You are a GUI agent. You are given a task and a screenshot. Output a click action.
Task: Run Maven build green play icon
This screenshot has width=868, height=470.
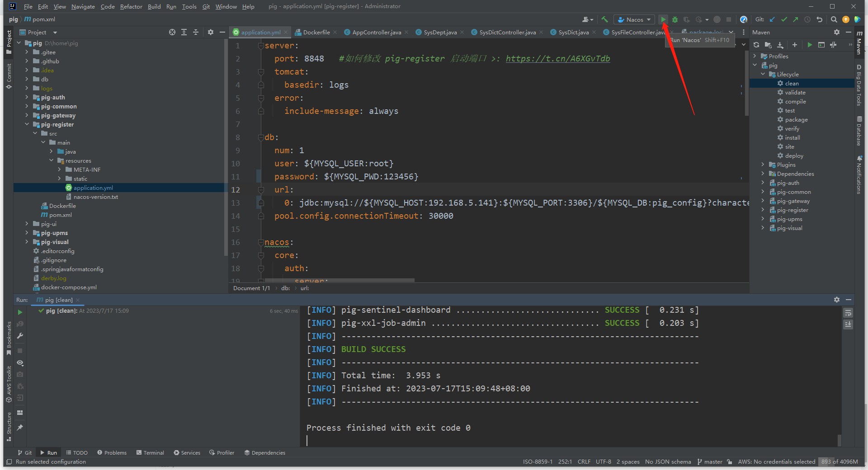click(810, 45)
